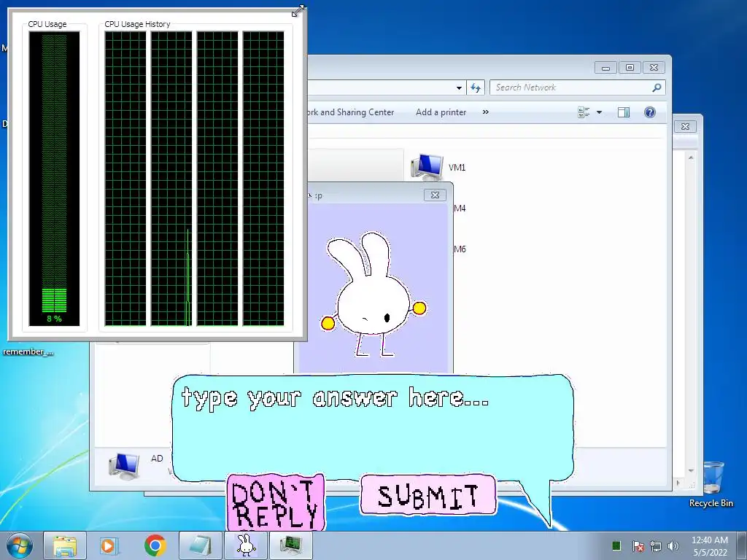747x560 pixels.
Task: Click the SUBMIT button
Action: (427, 495)
